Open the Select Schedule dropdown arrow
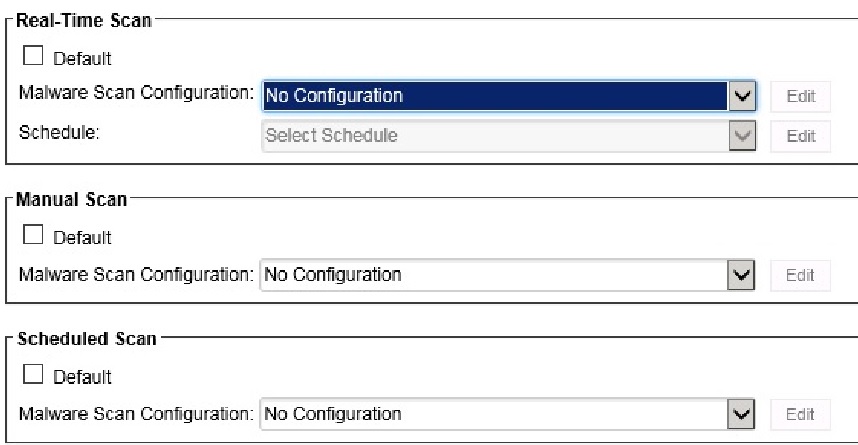The height and width of the screenshot is (445, 858). coord(741,135)
